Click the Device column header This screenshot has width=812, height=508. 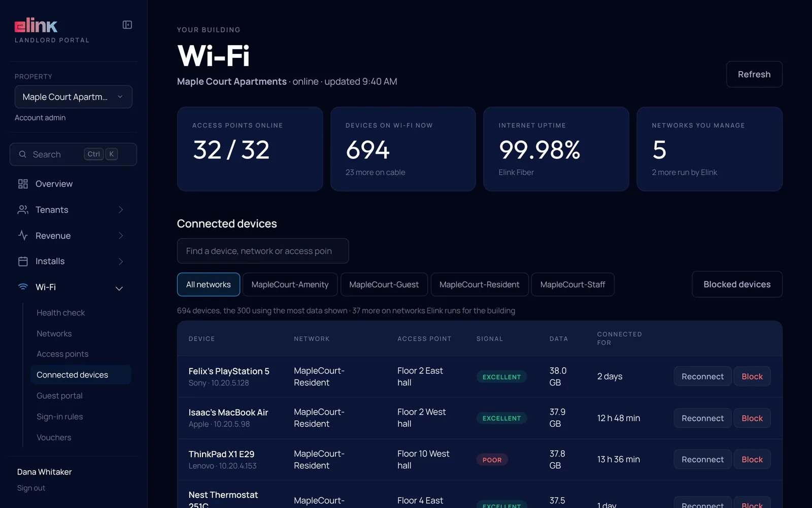pyautogui.click(x=201, y=339)
